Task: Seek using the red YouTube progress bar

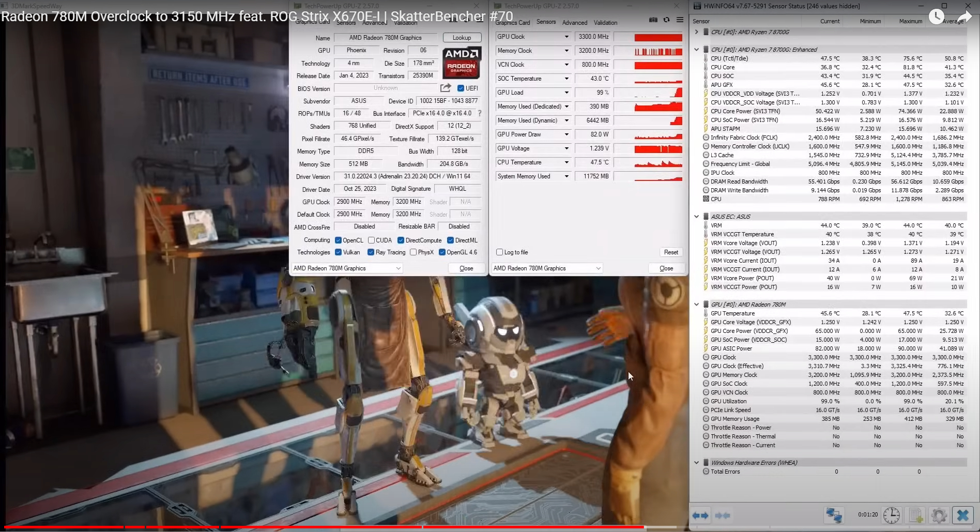Action: (324, 527)
